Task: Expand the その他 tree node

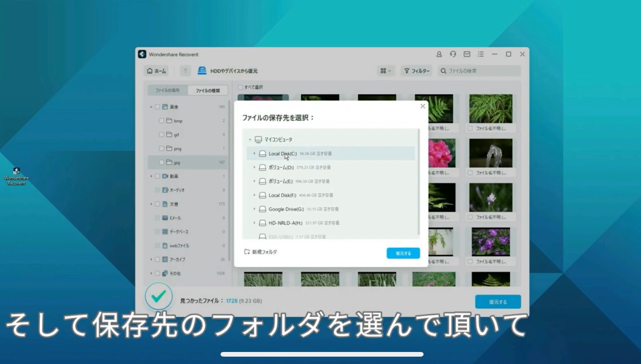Action: tap(151, 274)
